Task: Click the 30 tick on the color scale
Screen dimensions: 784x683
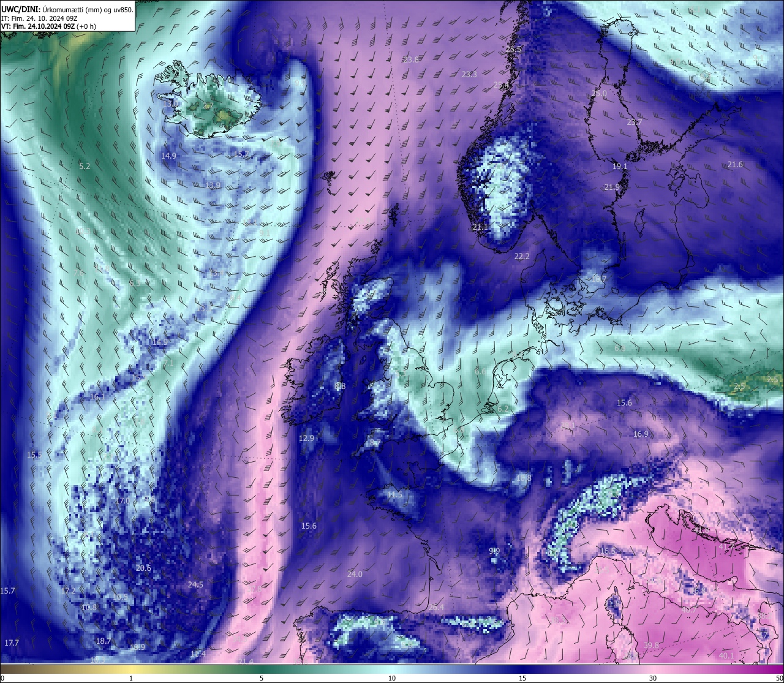Action: 653,678
